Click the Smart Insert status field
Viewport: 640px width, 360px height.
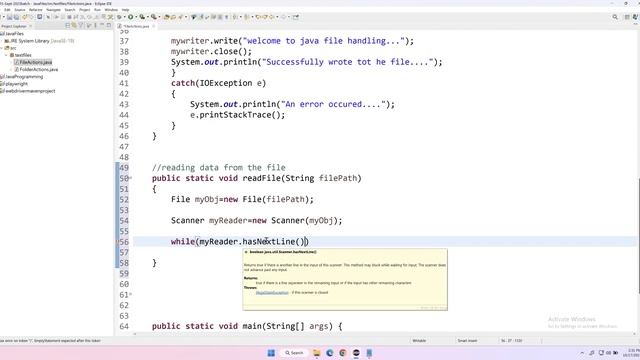pos(467,341)
